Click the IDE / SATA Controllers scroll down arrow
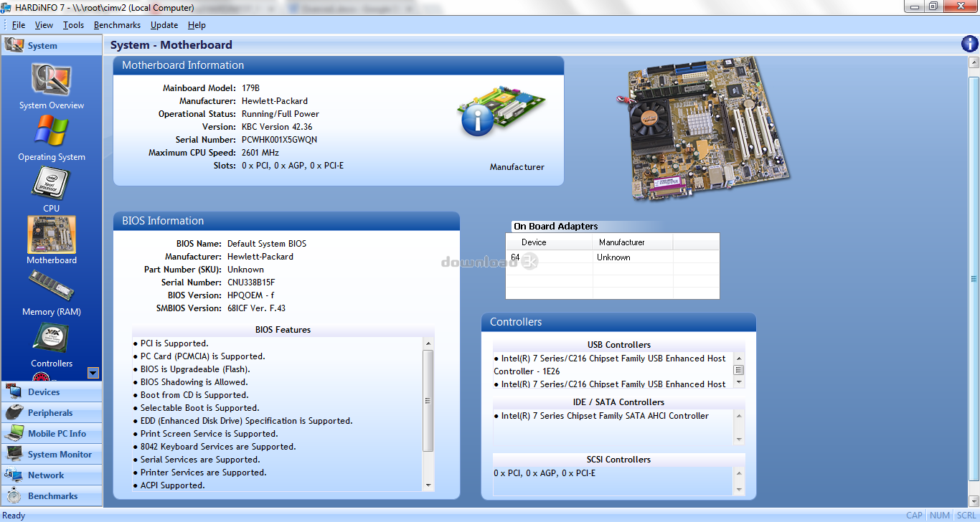Image resolution: width=980 pixels, height=522 pixels. coord(739,440)
